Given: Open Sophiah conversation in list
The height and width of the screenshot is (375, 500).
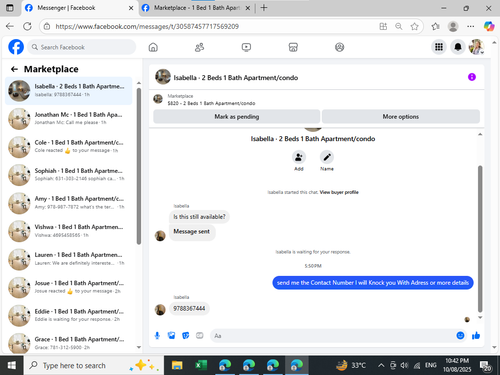Looking at the screenshot, I should 69,175.
